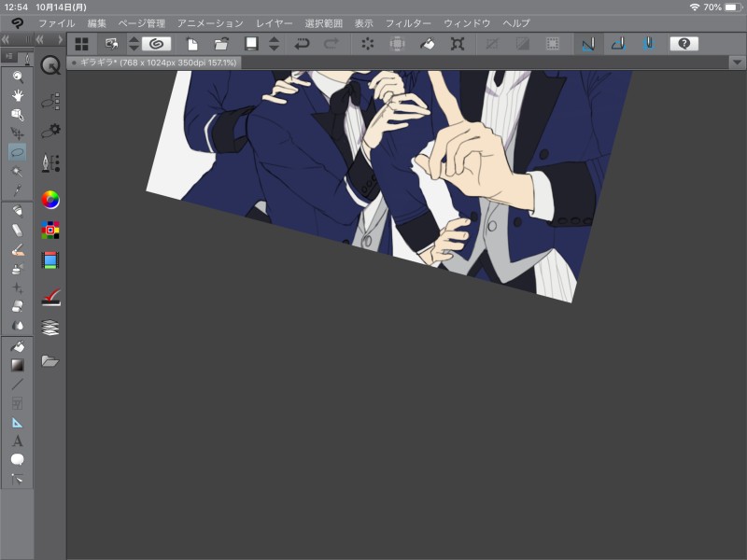Screen dimensions: 747x560
Task: Select the Balloon tool
Action: (17, 459)
